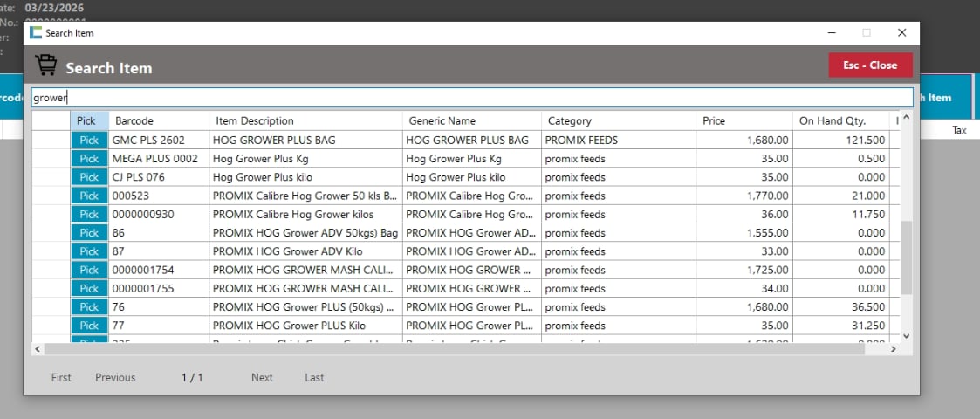980x419 pixels.
Task: Pick item with barcode CJ PLS 076
Action: point(89,177)
